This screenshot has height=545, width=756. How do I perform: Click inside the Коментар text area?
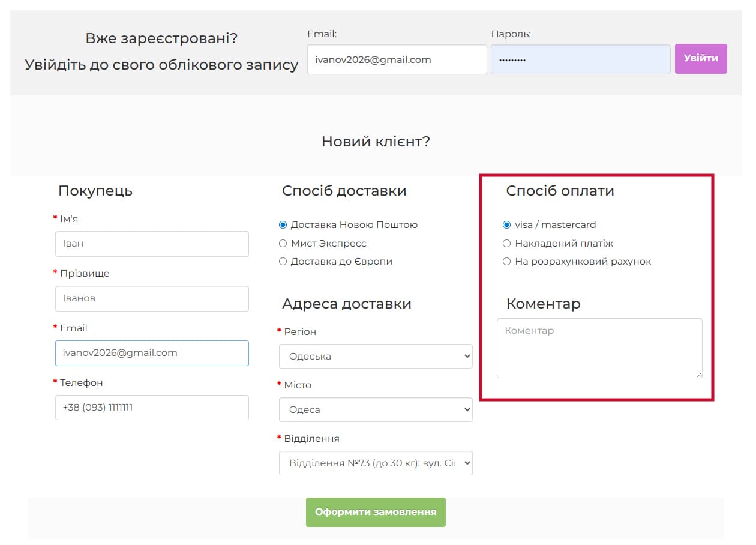pos(599,348)
